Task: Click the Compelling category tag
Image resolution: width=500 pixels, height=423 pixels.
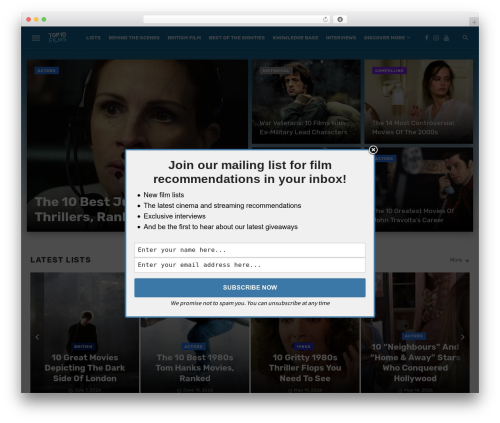Action: [389, 71]
